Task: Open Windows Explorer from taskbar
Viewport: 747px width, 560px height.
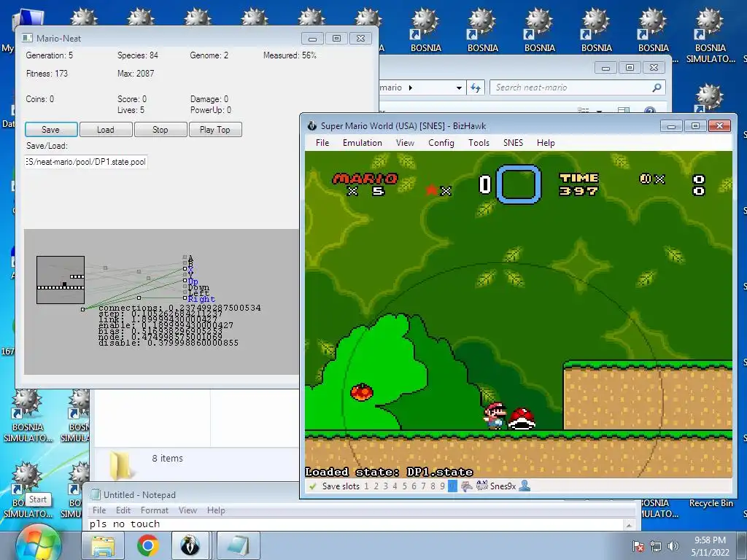Action: click(x=103, y=545)
